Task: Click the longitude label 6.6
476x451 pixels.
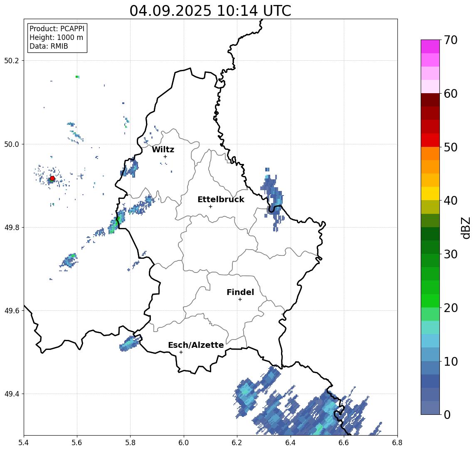Action: [344, 443]
